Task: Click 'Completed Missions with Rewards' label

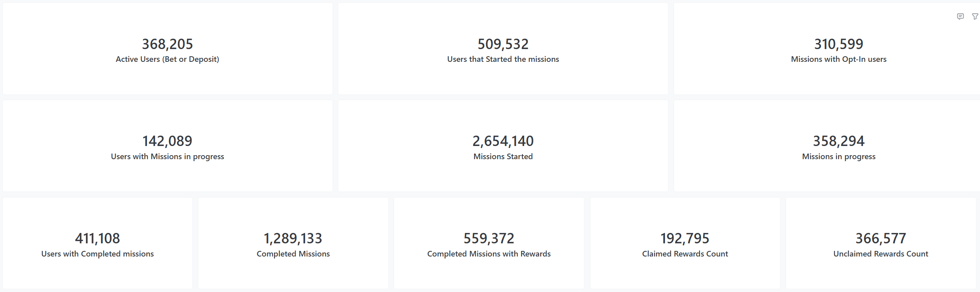Action: (489, 254)
